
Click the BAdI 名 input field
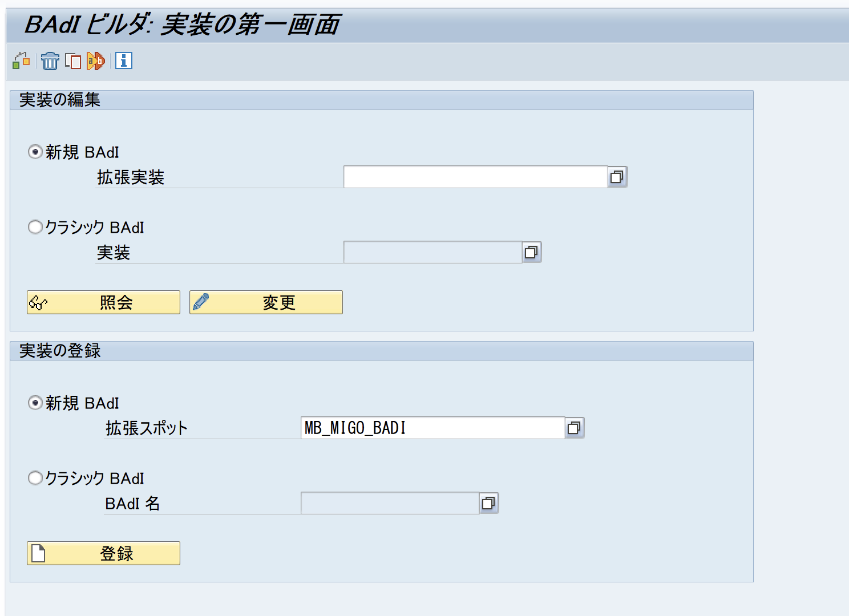(x=389, y=503)
